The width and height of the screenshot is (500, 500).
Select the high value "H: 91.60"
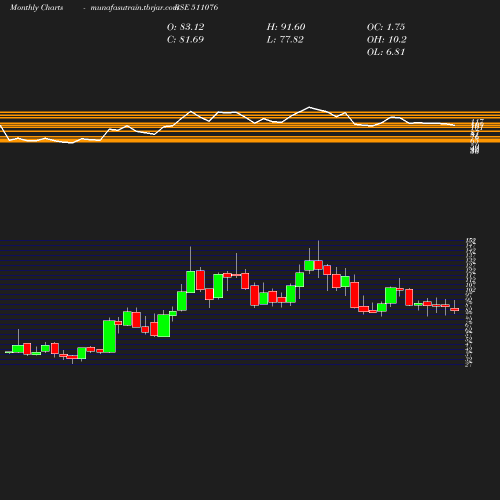pyautogui.click(x=286, y=27)
